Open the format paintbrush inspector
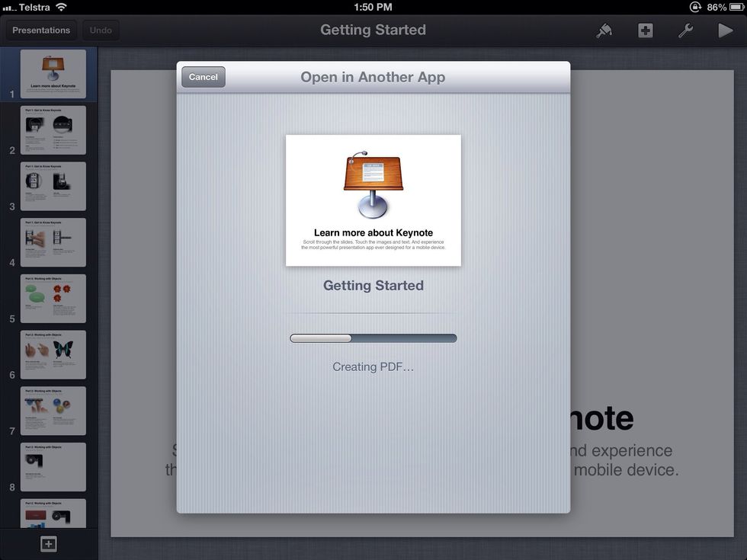Viewport: 747px width, 560px height. coord(604,30)
